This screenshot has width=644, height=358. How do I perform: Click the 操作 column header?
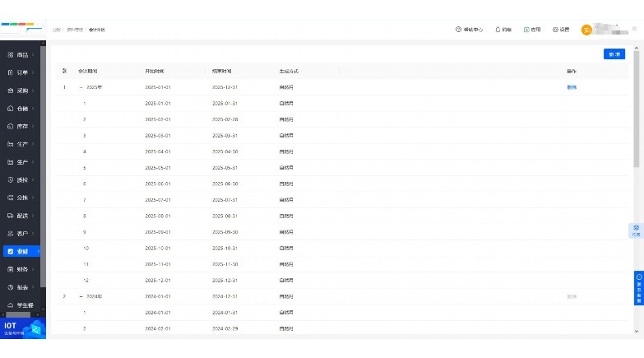pyautogui.click(x=572, y=71)
